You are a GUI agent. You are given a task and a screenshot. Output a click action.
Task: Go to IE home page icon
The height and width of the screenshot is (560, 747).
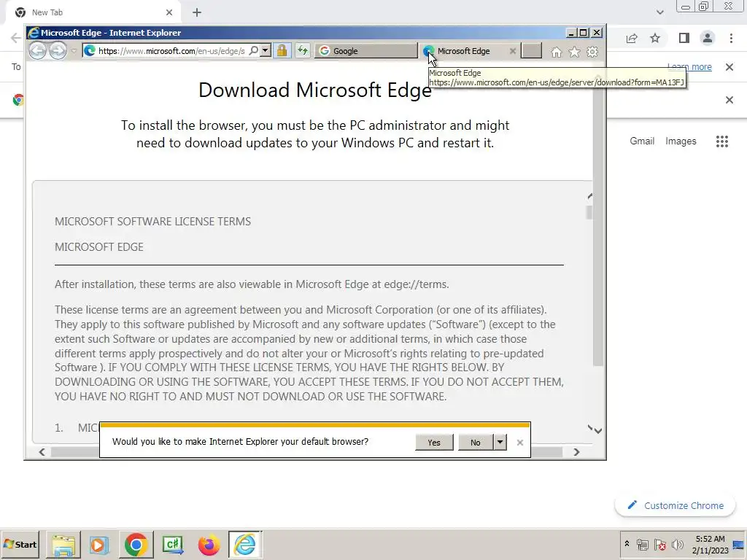coord(556,52)
